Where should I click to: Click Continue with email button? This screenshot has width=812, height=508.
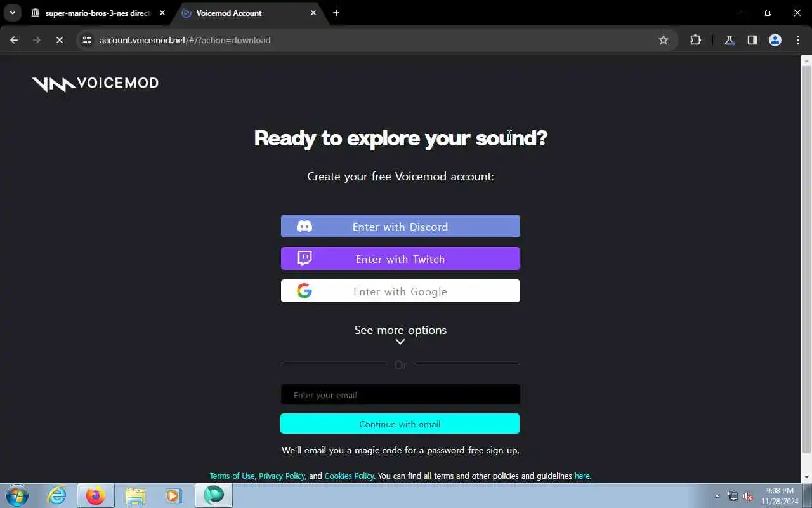400,424
